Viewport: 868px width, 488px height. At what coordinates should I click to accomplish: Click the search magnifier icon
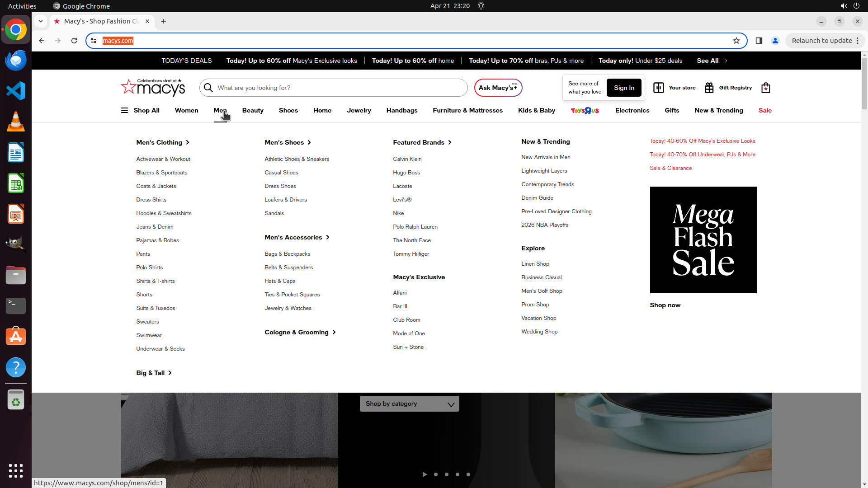pyautogui.click(x=208, y=88)
